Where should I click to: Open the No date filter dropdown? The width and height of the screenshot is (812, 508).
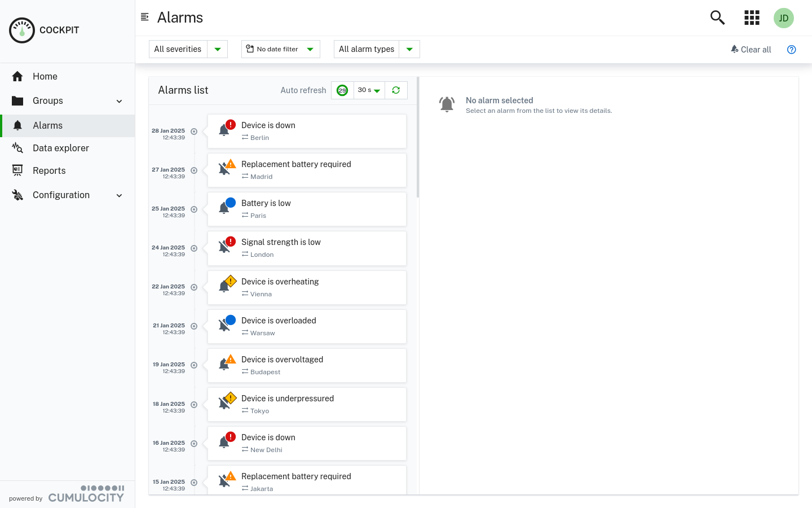[x=280, y=49]
